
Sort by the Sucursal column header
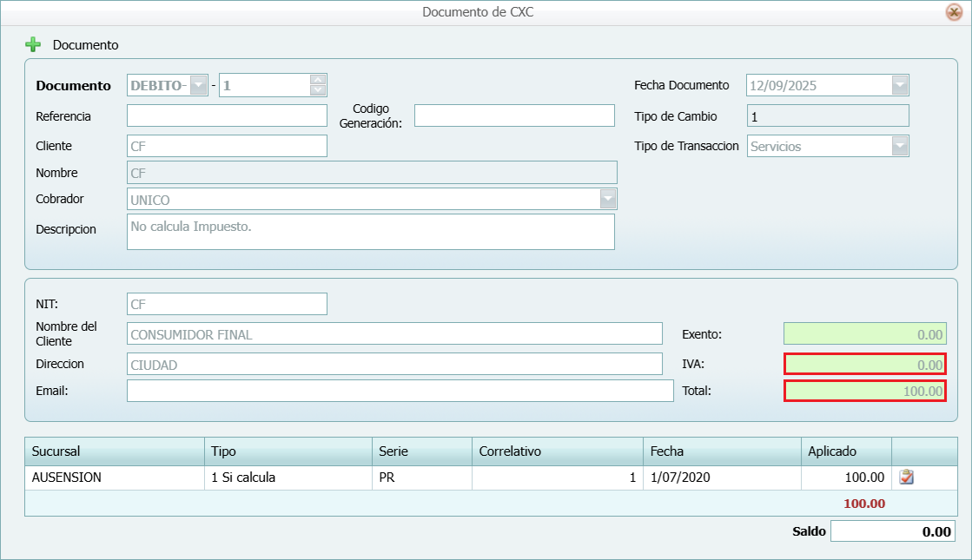114,451
